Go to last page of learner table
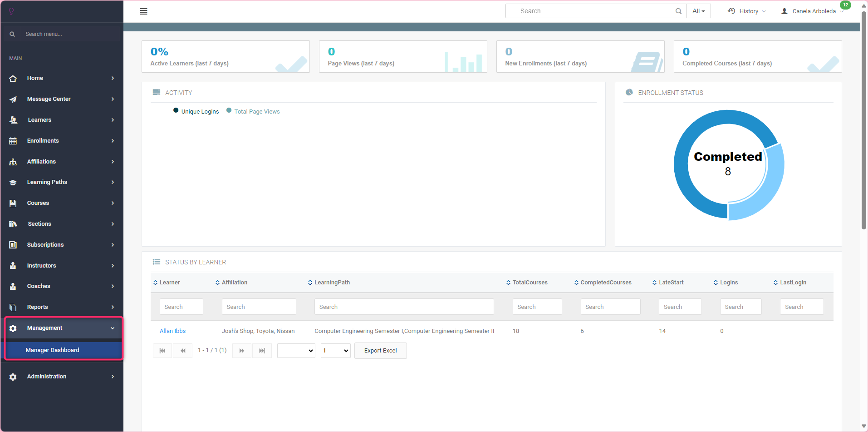Viewport: 868px width, 432px height. click(x=262, y=351)
